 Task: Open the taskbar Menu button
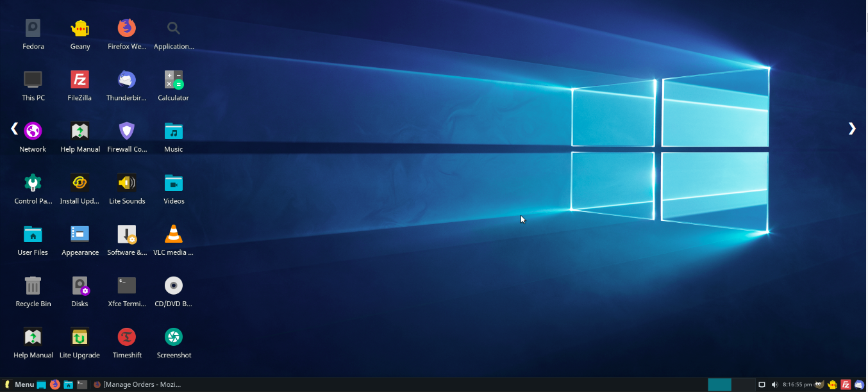tap(19, 384)
